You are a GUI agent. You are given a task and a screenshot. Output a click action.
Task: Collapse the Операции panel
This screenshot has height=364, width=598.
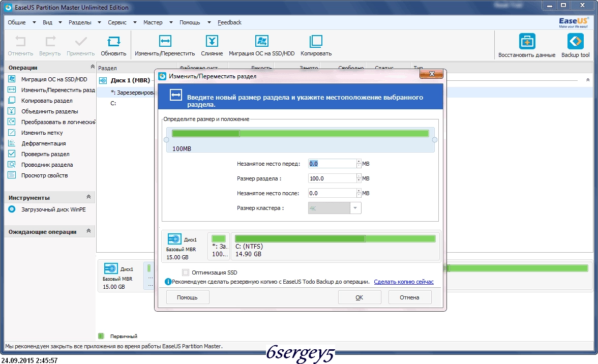[93, 67]
